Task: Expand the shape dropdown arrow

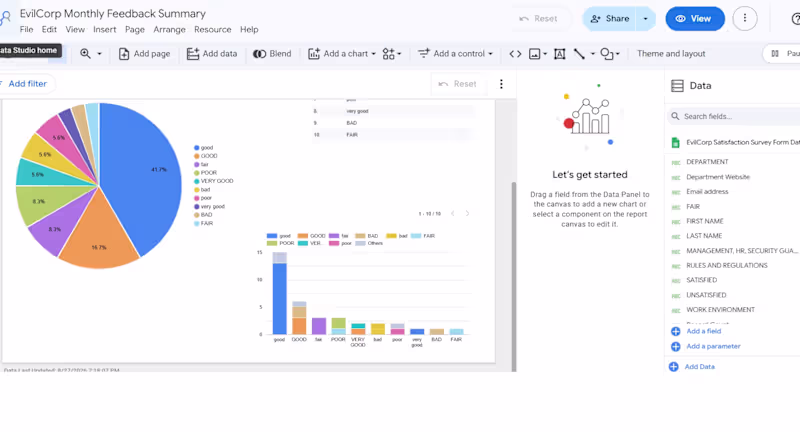Action: 618,54
